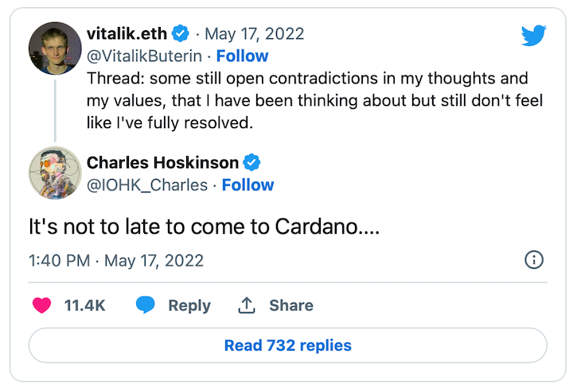
Task: Click the @VitalikButerin handle
Action: (147, 56)
